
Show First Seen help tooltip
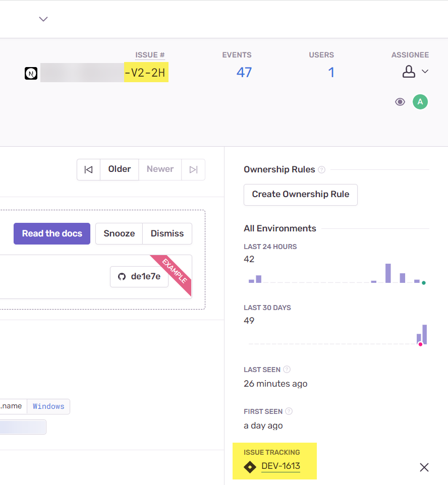[289, 411]
